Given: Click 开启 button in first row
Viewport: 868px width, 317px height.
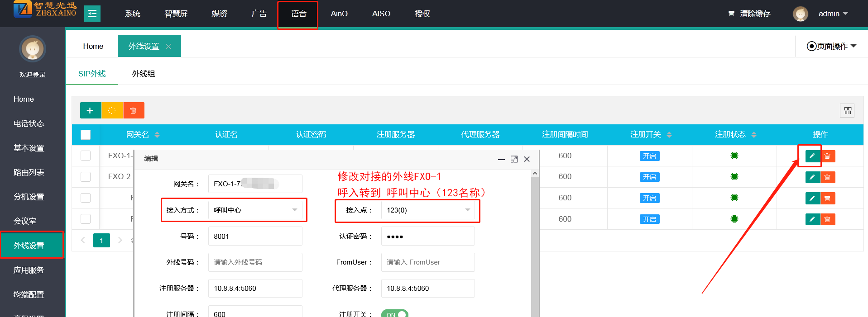Looking at the screenshot, I should point(649,156).
